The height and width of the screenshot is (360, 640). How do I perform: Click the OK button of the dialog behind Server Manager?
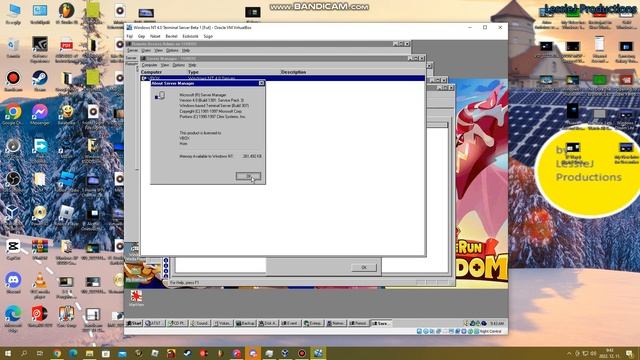coord(364,267)
